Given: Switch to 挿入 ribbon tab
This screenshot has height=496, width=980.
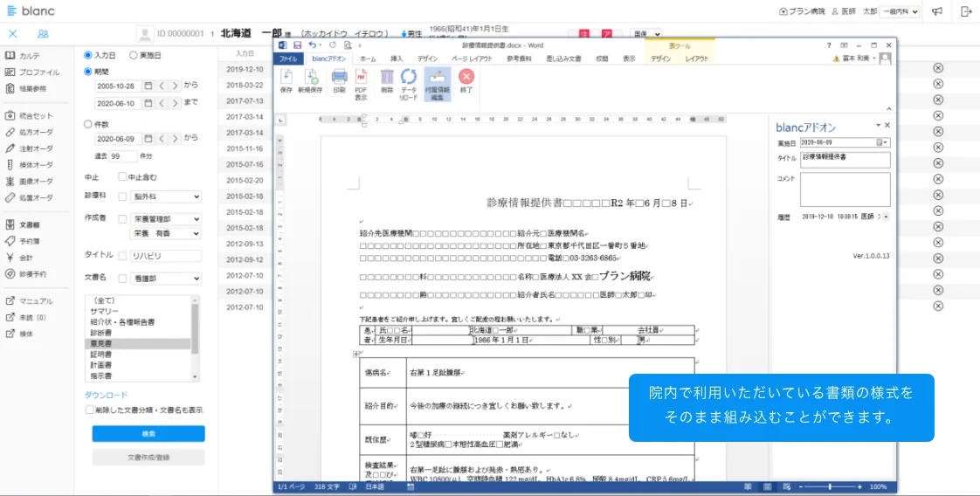Looking at the screenshot, I should pyautogui.click(x=397, y=59).
